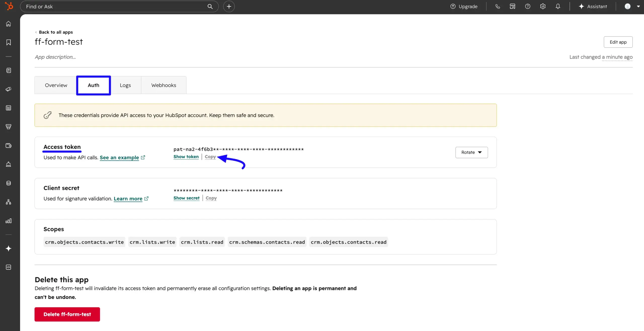Screen dimensions: 644x331
Task: Go back to all apps
Action: pyautogui.click(x=54, y=32)
